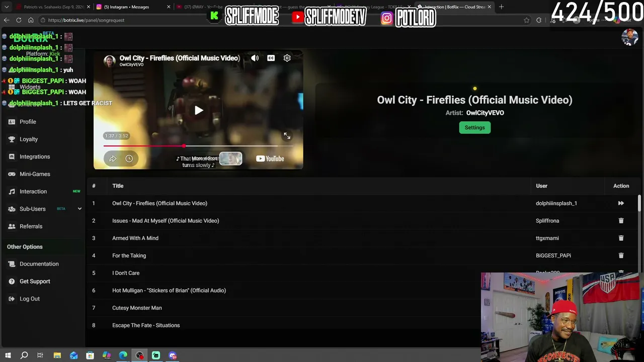Toggle closed captions (CC) on the video

coord(271,58)
